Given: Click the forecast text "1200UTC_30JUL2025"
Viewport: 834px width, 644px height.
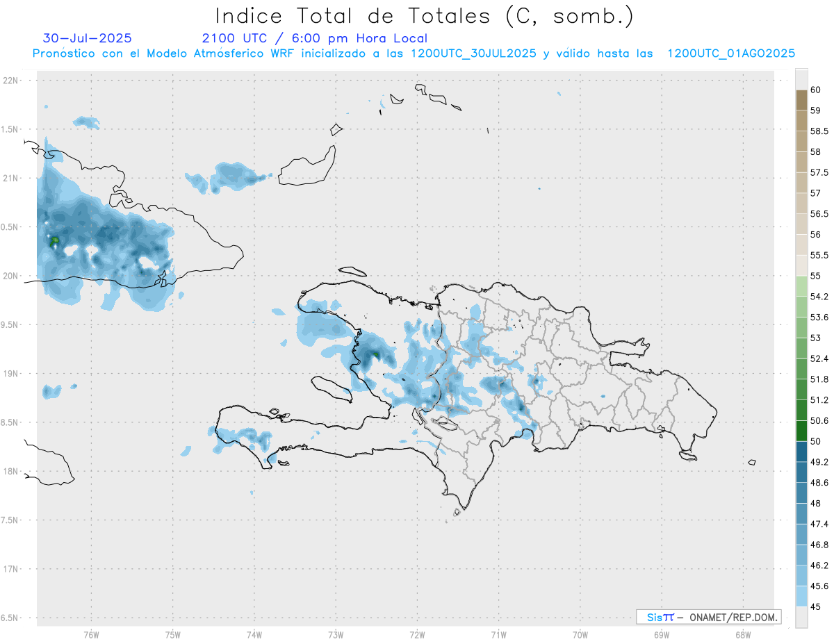Looking at the screenshot, I should [x=474, y=53].
